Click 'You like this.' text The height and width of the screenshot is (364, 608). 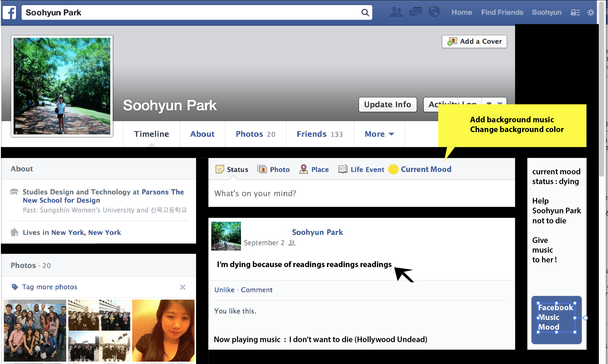235,311
